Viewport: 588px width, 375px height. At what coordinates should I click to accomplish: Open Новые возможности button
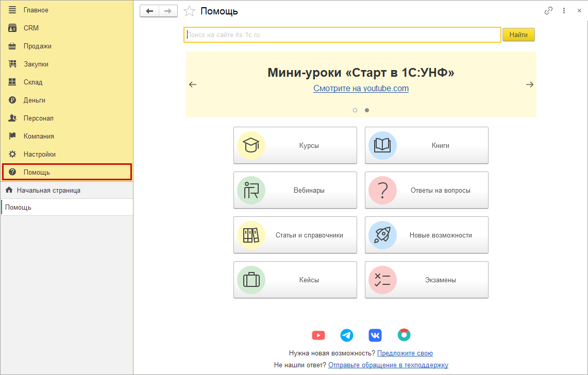coord(426,235)
